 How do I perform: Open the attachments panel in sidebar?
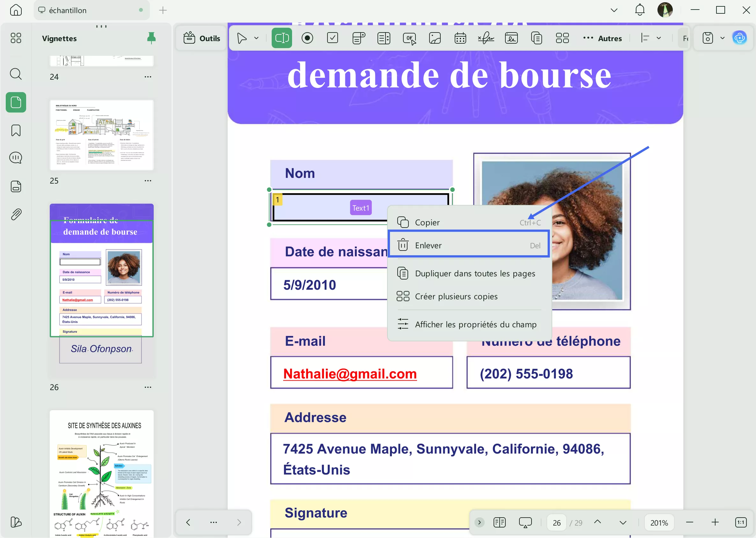[16, 214]
